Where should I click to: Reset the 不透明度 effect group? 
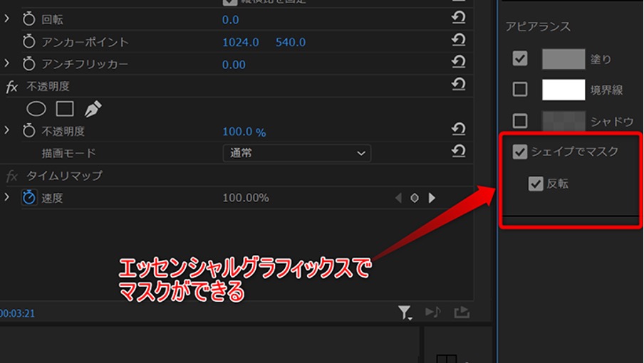tap(458, 85)
